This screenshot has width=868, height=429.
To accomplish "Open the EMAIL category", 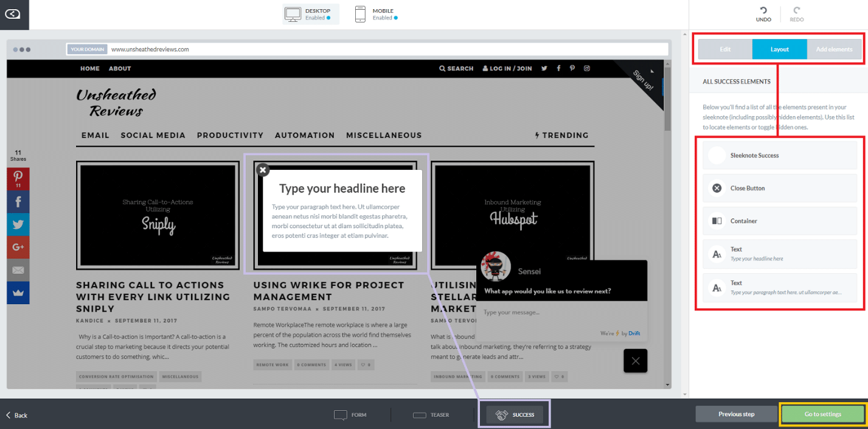I will pyautogui.click(x=95, y=135).
